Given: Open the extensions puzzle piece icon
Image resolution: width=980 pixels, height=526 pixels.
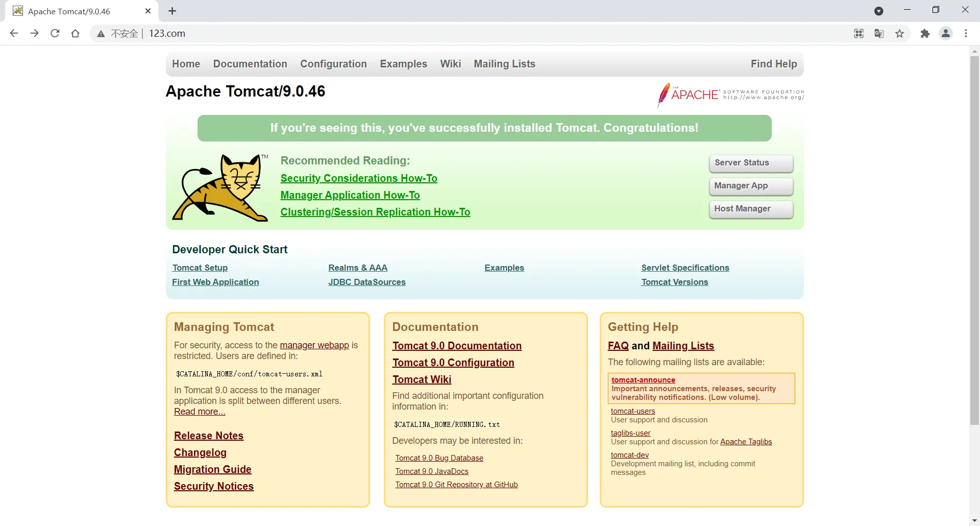Looking at the screenshot, I should click(925, 34).
